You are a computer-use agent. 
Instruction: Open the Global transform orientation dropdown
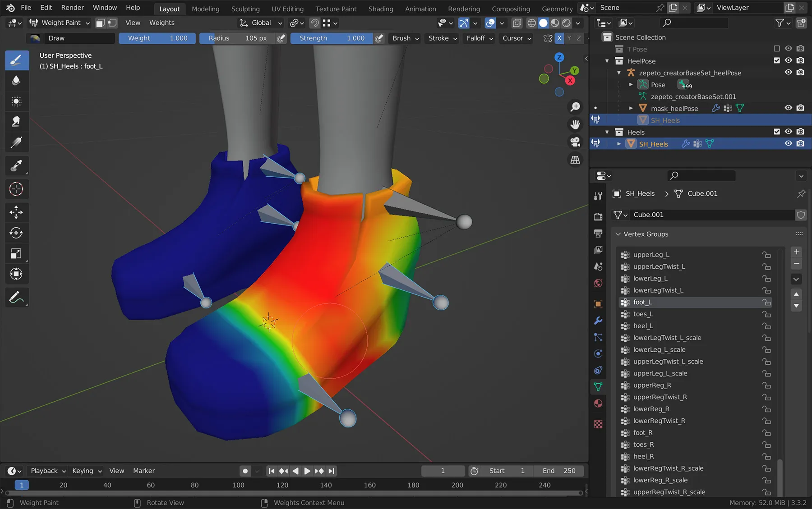click(261, 23)
